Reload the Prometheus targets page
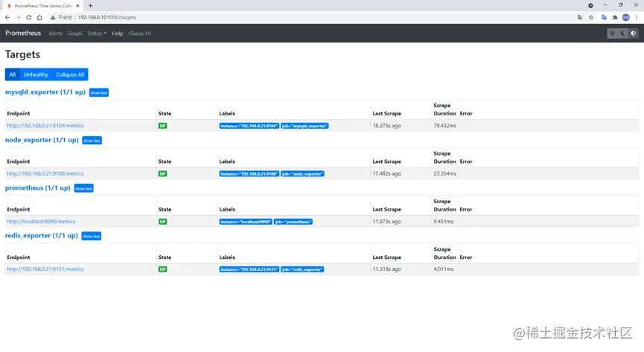This screenshot has width=644, height=352. pos(29,17)
